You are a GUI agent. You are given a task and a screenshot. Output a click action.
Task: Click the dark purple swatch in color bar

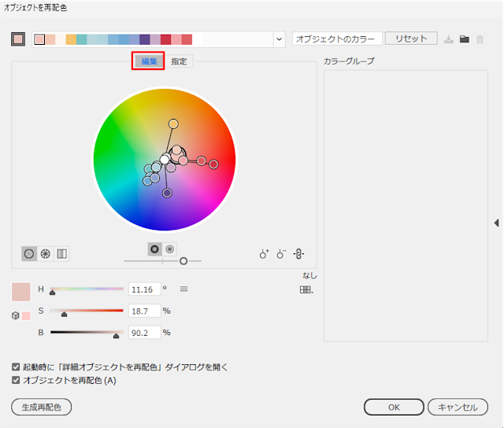pos(145,39)
